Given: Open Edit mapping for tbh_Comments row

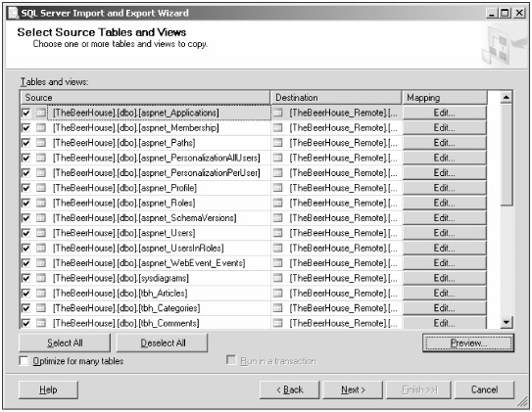Looking at the screenshot, I should (445, 323).
